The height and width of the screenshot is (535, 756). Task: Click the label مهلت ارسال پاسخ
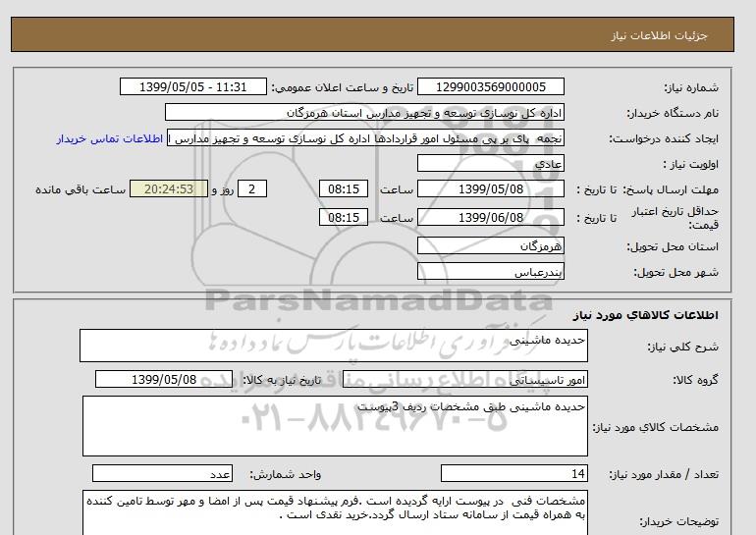[672, 189]
